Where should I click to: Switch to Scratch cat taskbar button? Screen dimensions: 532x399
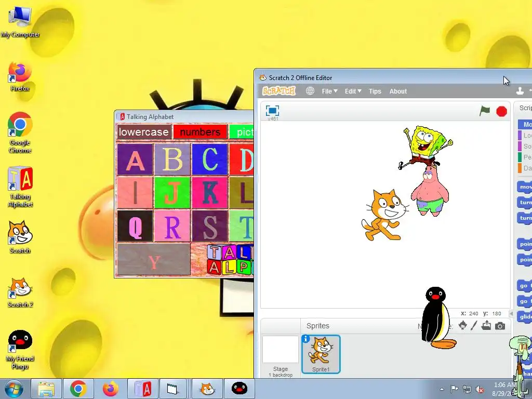pos(207,389)
